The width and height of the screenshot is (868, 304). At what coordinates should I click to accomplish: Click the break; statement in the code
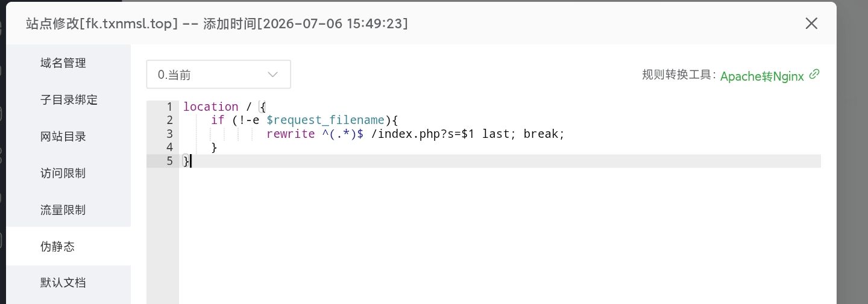click(544, 134)
